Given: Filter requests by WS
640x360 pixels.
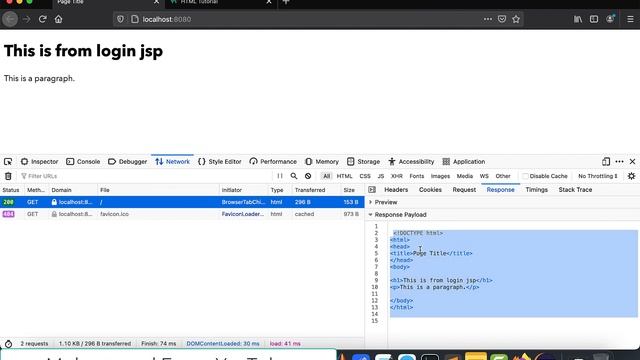Looking at the screenshot, I should pyautogui.click(x=484, y=176).
